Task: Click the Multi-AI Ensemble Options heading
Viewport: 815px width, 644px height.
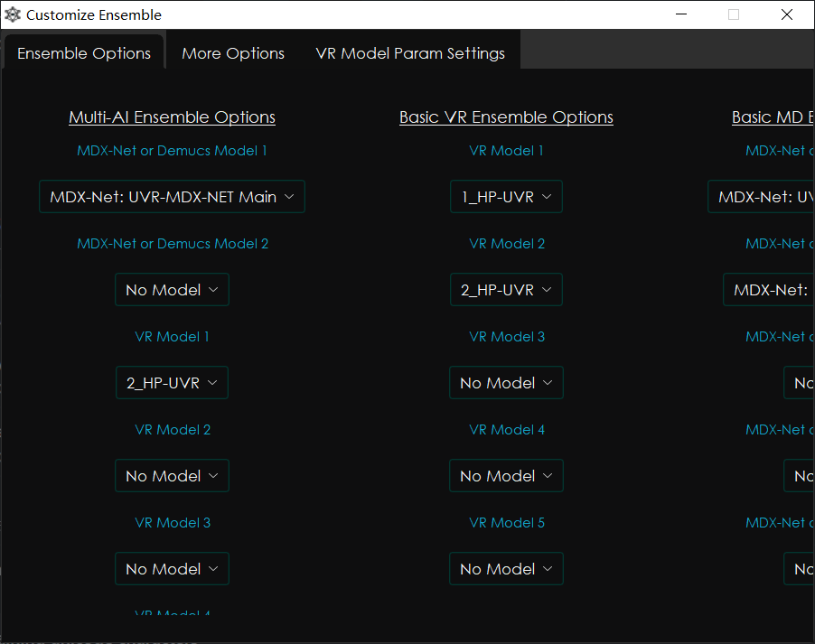Action: click(x=172, y=117)
